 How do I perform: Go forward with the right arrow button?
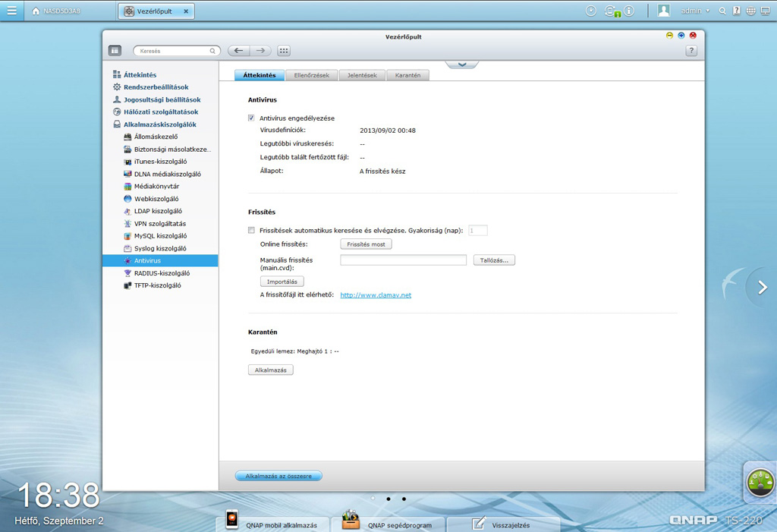(x=260, y=51)
